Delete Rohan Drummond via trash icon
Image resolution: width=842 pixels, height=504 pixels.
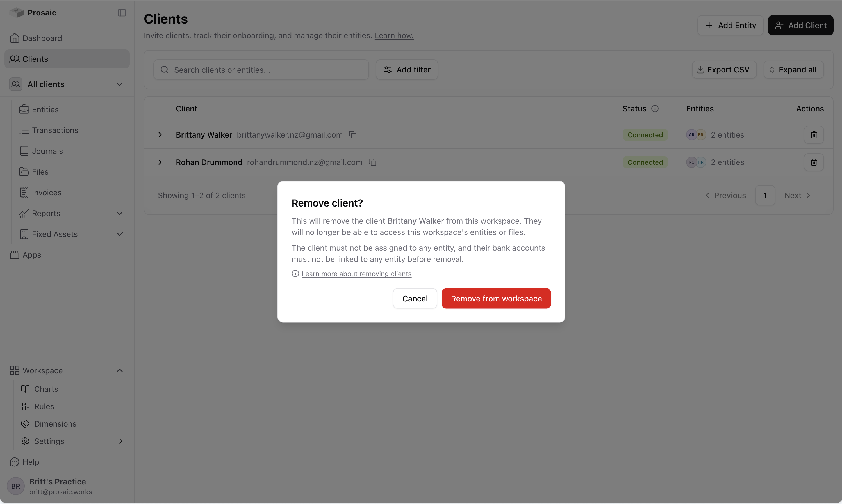(813, 162)
